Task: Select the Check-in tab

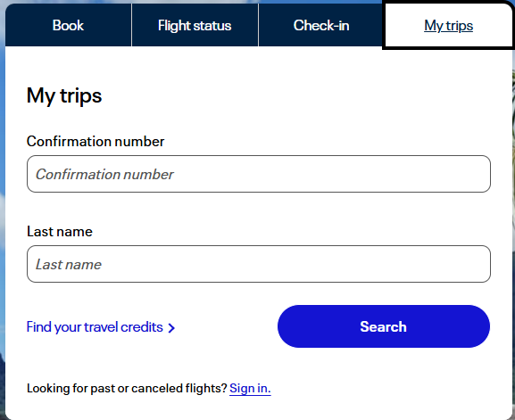Action: [321, 25]
